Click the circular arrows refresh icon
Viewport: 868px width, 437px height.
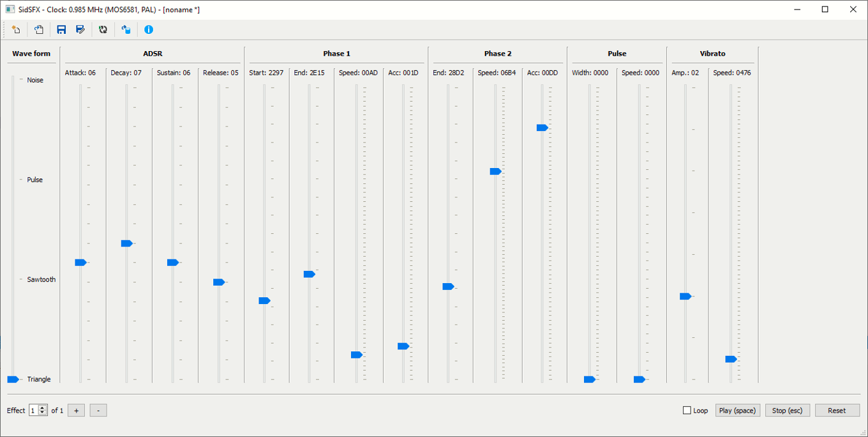pos(103,29)
